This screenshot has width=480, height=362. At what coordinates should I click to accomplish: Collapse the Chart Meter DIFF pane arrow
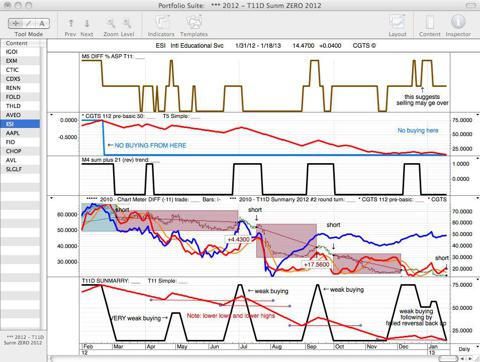[52, 198]
